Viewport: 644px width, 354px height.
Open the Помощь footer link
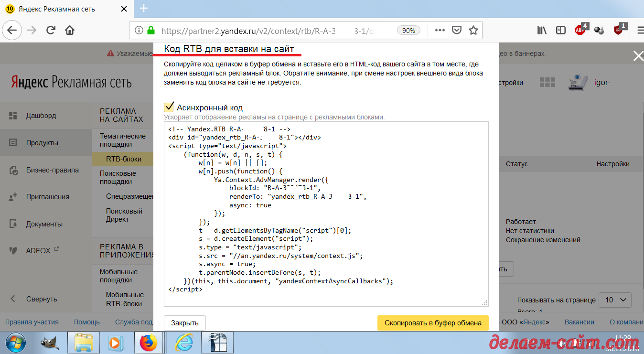coord(87,322)
